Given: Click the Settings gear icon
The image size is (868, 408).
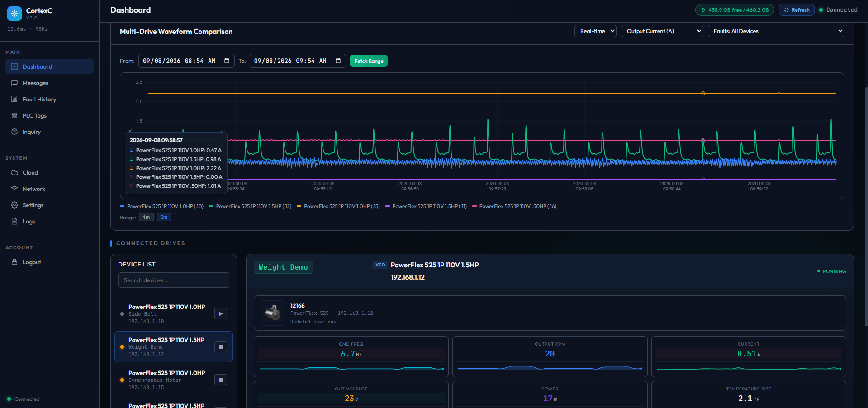Looking at the screenshot, I should pyautogui.click(x=14, y=205).
